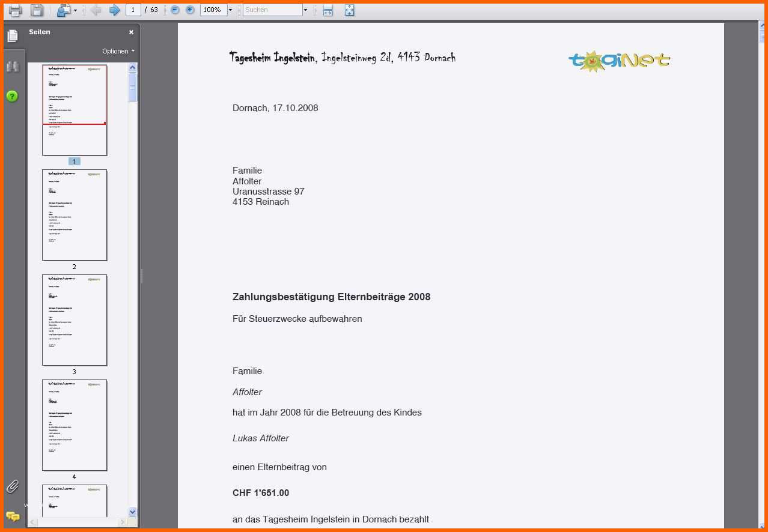Click the Save (floppy disk) icon
Viewport: 768px width, 532px height.
[37, 10]
